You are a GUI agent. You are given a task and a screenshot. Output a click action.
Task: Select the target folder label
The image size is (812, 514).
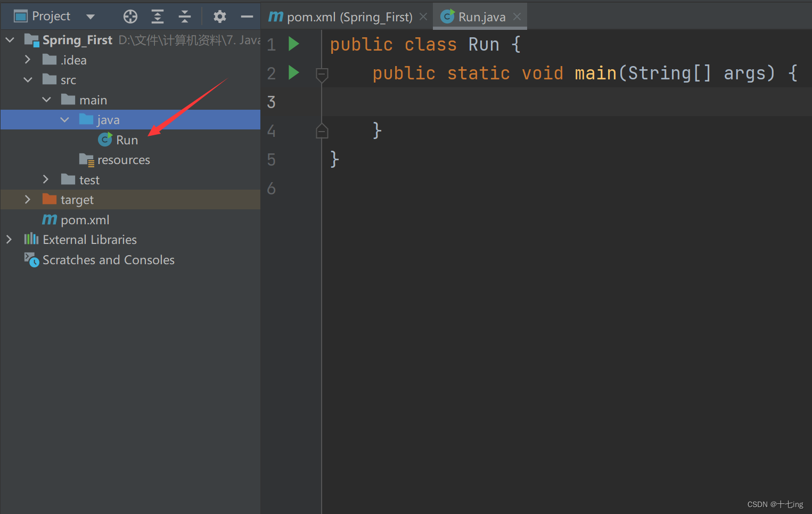click(x=77, y=200)
